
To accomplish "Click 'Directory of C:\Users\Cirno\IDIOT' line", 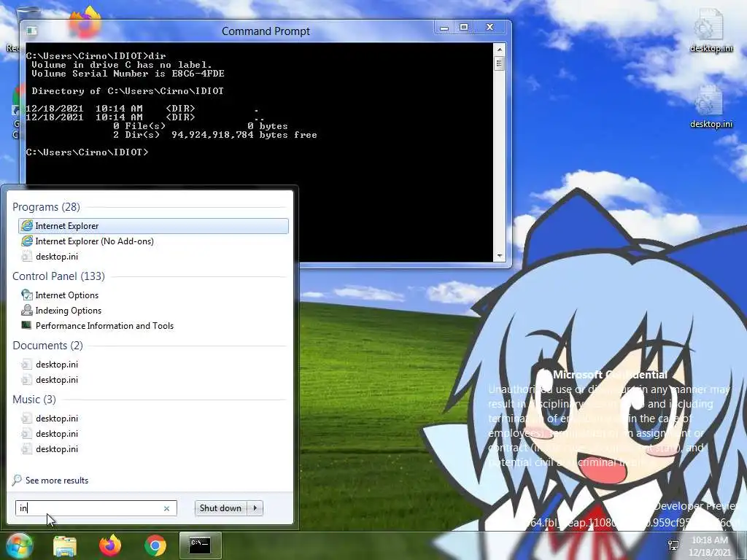I will 128,91.
